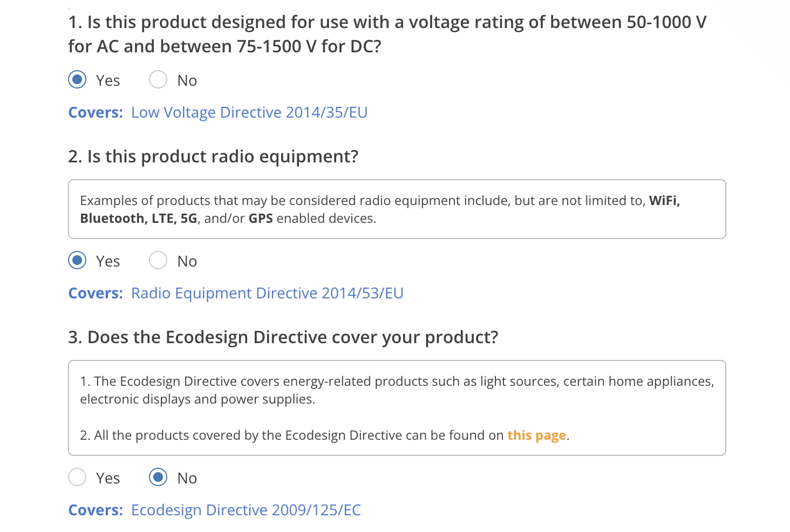Click 'Covers:' label beside Radio Equipment Directive
Image resolution: width=790 pixels, height=532 pixels.
(x=96, y=293)
